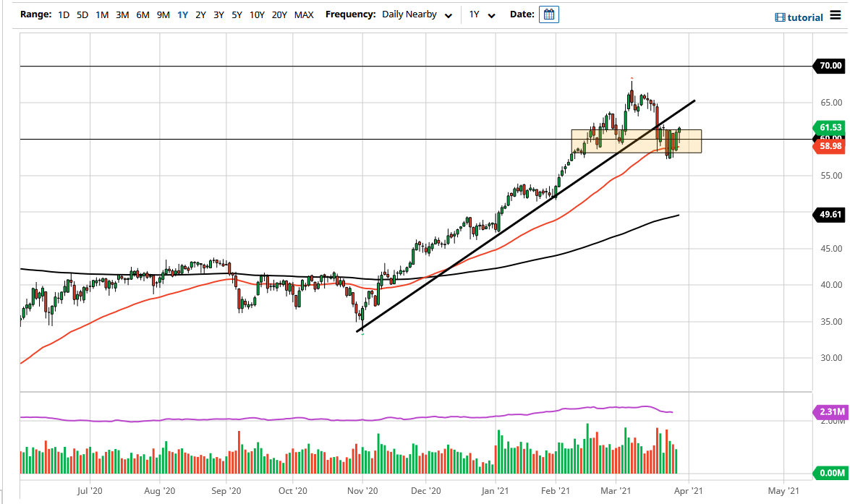Choose the 9M range option

pyautogui.click(x=161, y=14)
